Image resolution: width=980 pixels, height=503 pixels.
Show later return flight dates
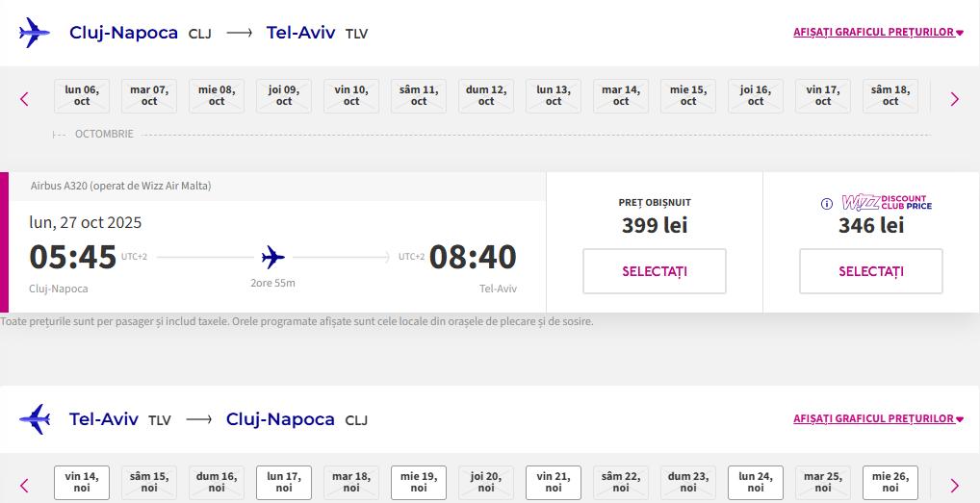[954, 485]
